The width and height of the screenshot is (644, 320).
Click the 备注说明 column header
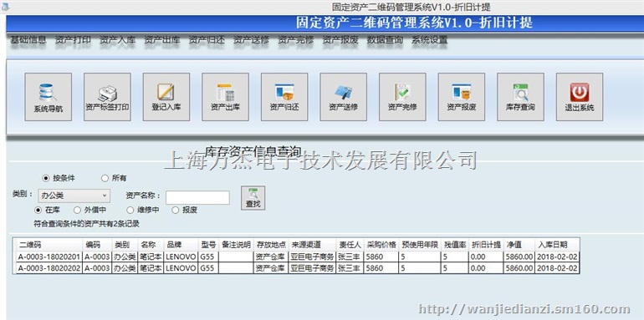point(236,245)
